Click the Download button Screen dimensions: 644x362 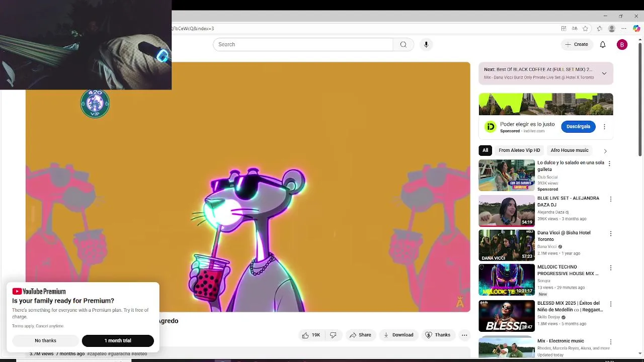pos(398,335)
